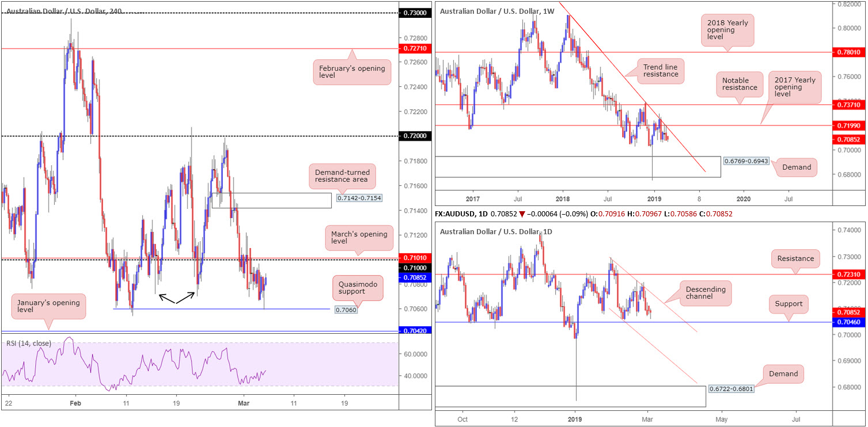Select the 40.0000 RSI axis value
Viewport: 868px width, 427px height.
click(x=415, y=376)
